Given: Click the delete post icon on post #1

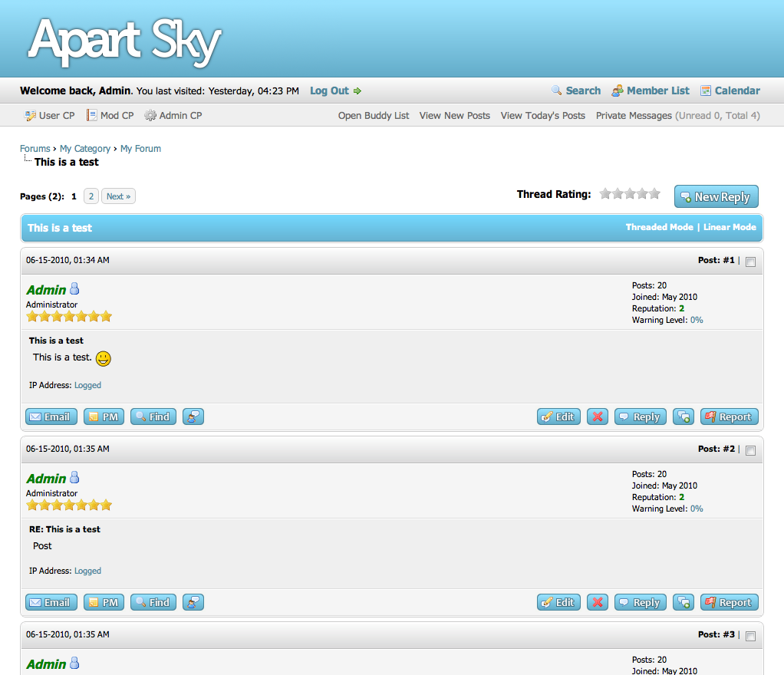Looking at the screenshot, I should click(x=598, y=417).
